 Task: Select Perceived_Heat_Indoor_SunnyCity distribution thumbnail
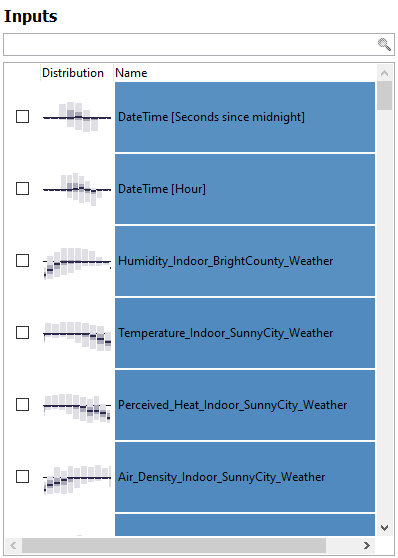[77, 408]
